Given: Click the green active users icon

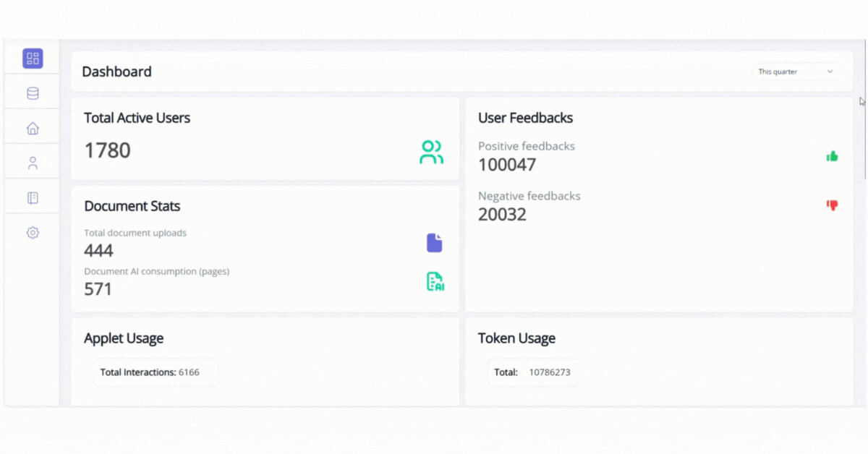Looking at the screenshot, I should 431,152.
